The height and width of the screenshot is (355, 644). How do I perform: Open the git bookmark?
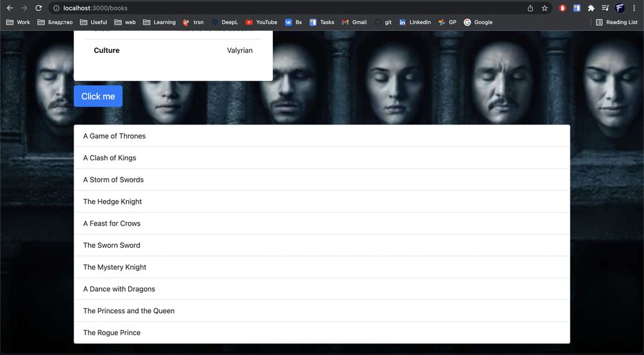coord(383,22)
